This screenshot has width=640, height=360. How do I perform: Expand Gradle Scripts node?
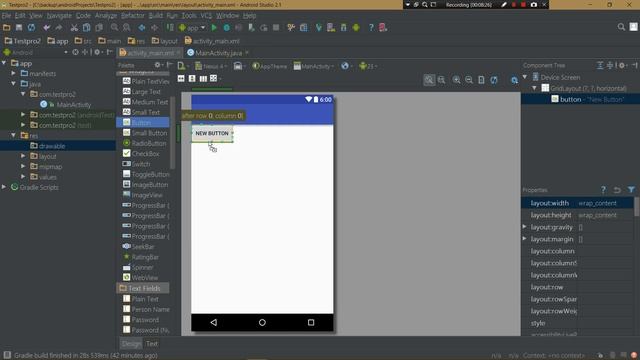tap(4, 187)
